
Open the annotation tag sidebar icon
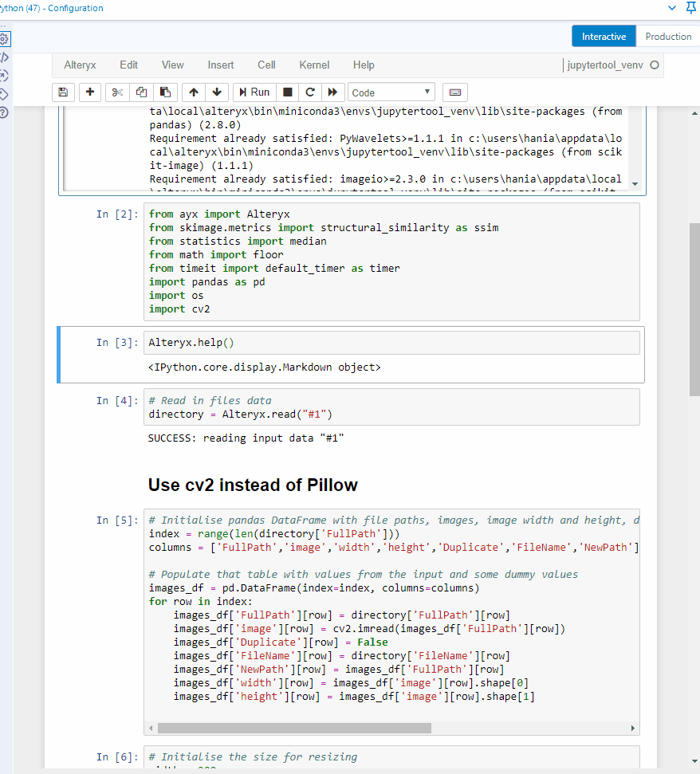coord(4,94)
